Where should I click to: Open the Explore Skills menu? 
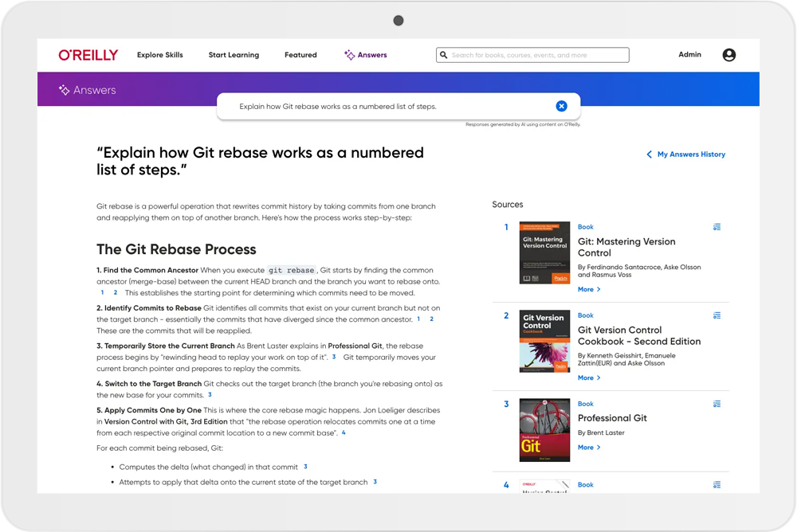click(x=159, y=55)
